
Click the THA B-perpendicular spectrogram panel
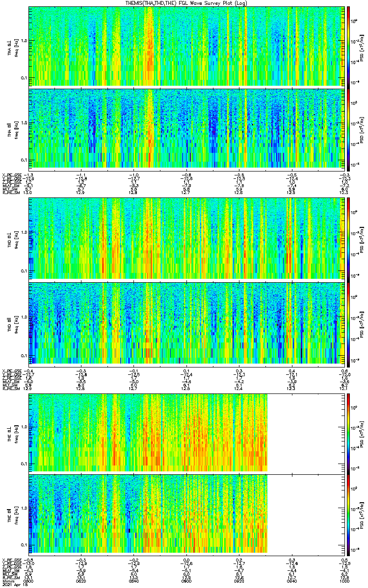point(185,46)
